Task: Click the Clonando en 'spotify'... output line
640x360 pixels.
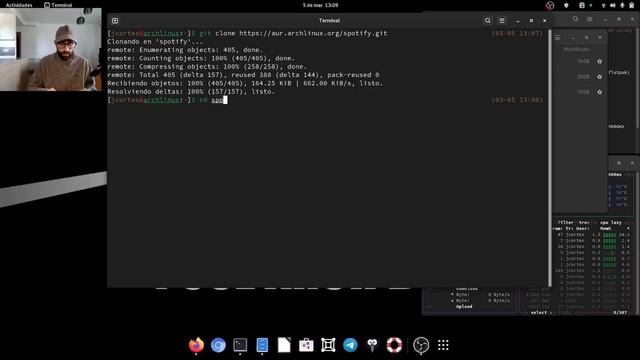Action: click(x=155, y=42)
